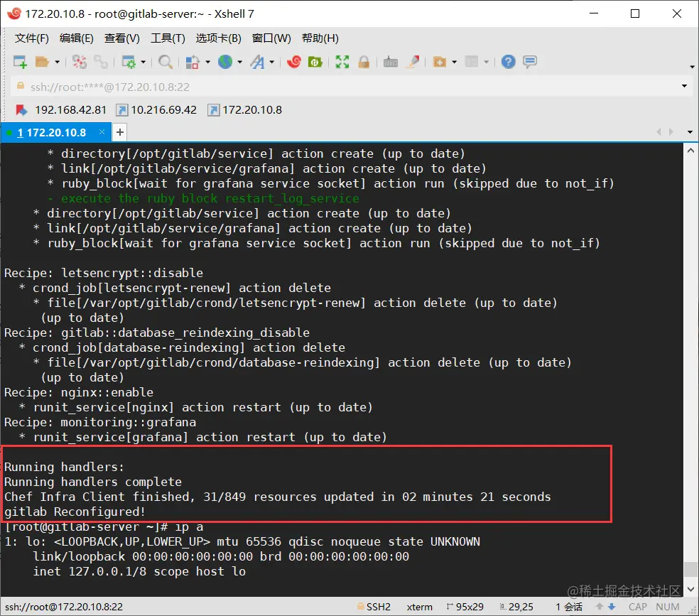Expand the orange folder-plus dropdown arrow

[454, 62]
